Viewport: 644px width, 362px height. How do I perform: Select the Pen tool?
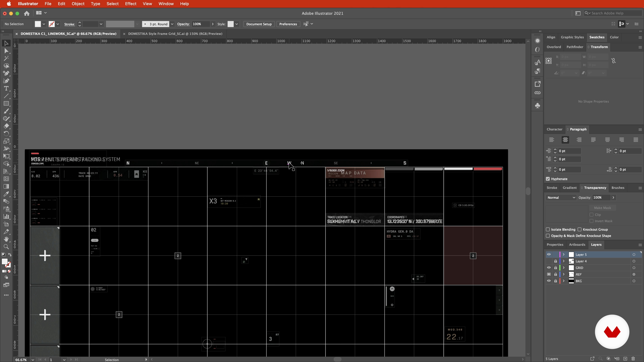[6, 73]
